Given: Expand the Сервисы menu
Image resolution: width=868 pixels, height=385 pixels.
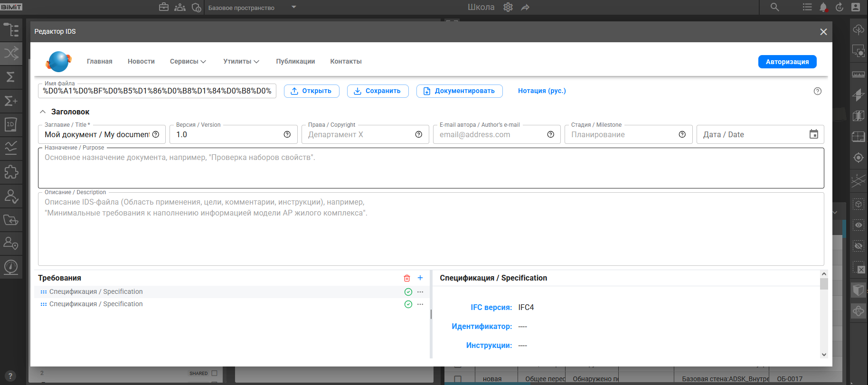Looking at the screenshot, I should (x=188, y=61).
